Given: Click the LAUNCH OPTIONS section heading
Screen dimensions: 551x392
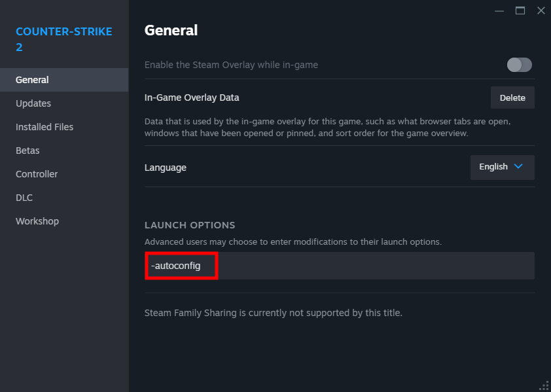Looking at the screenshot, I should click(190, 224).
